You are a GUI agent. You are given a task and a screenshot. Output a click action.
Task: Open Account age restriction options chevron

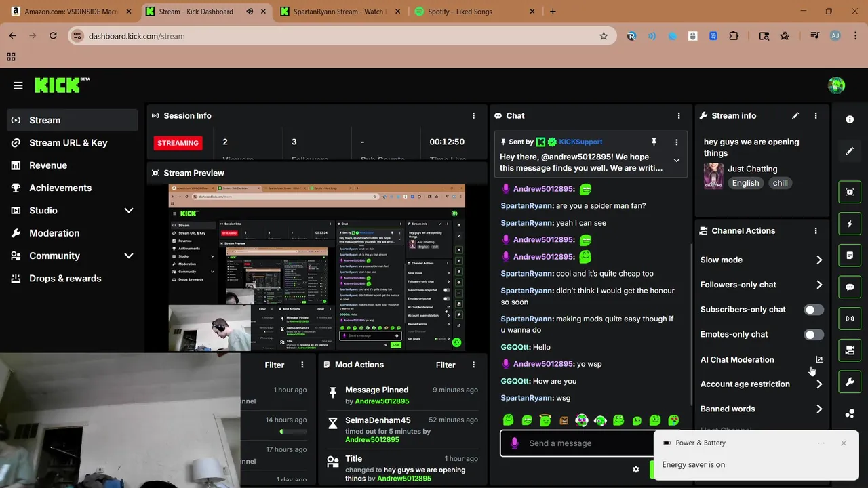click(x=819, y=384)
